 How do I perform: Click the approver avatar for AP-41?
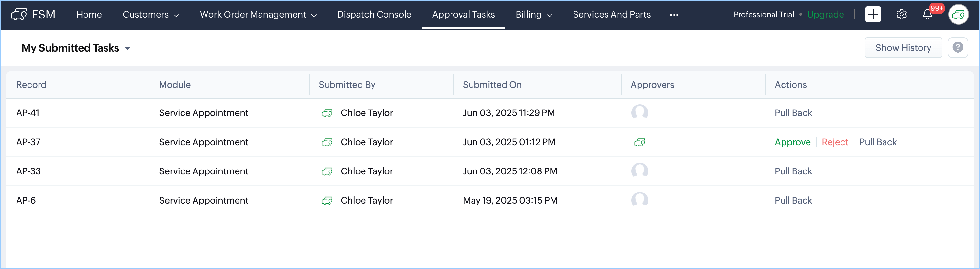coord(640,112)
